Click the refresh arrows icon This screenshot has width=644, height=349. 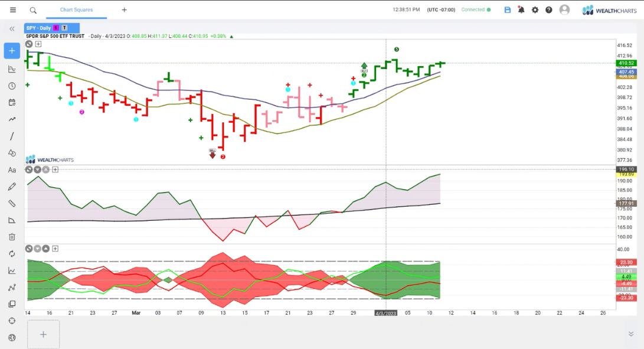(12, 254)
